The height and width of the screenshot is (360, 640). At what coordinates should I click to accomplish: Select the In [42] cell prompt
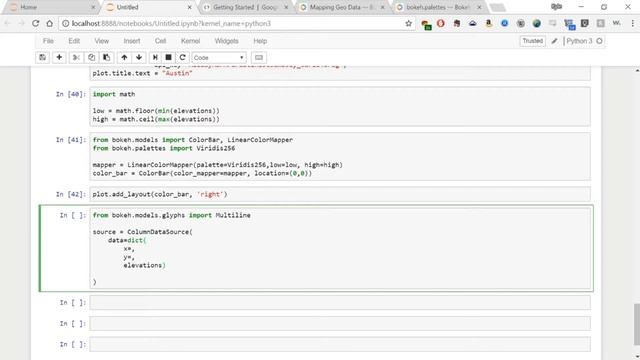(x=71, y=194)
